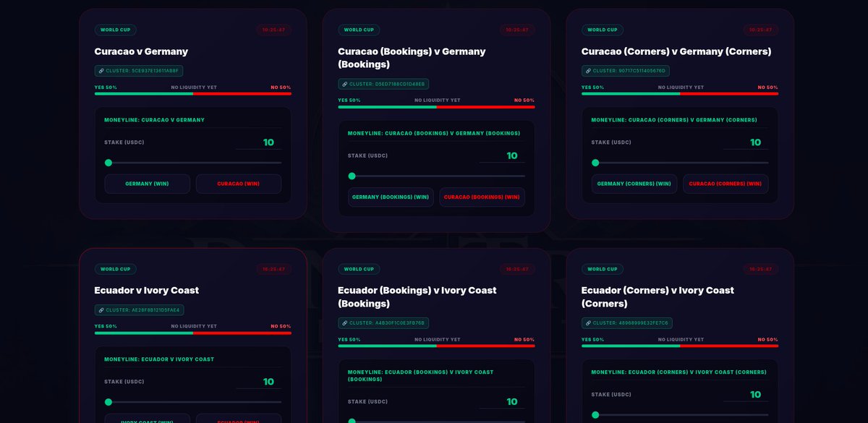This screenshot has width=868, height=423.
Task: Open Ecuador (Corners) v Ivory Coast (Corners) title
Action: point(658,296)
